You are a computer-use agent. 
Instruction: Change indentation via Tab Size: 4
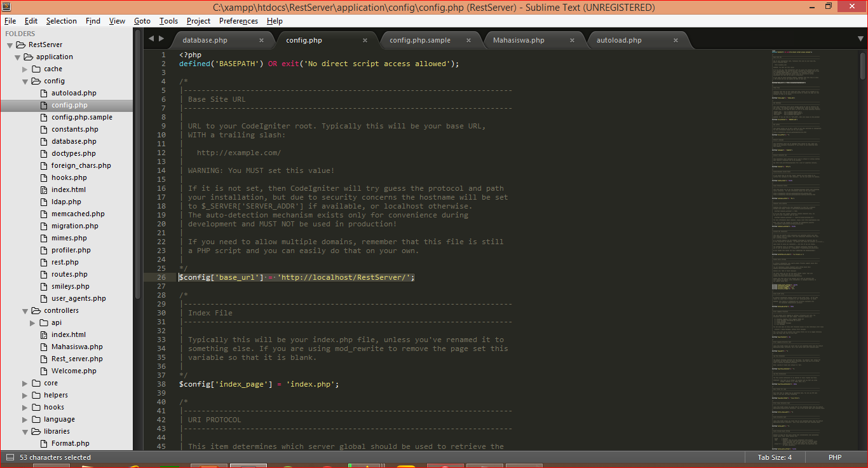(x=775, y=457)
